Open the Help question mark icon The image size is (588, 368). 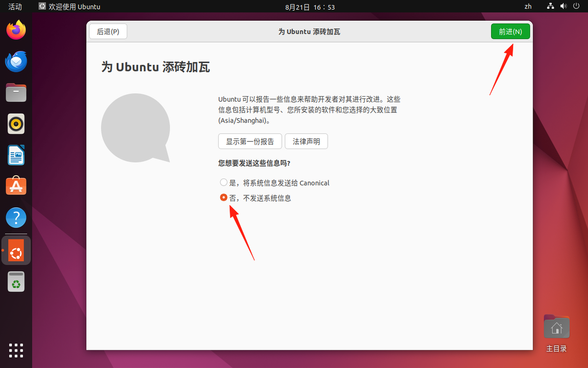[x=16, y=218]
